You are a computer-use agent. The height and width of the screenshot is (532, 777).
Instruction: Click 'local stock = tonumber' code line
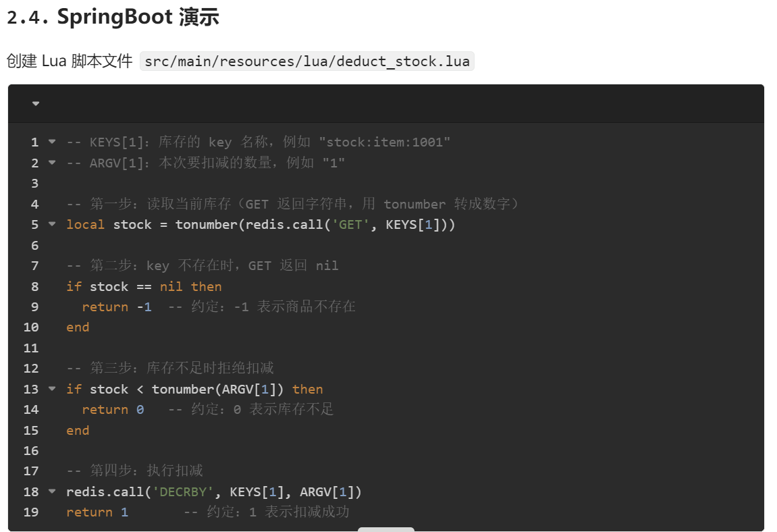pos(261,225)
